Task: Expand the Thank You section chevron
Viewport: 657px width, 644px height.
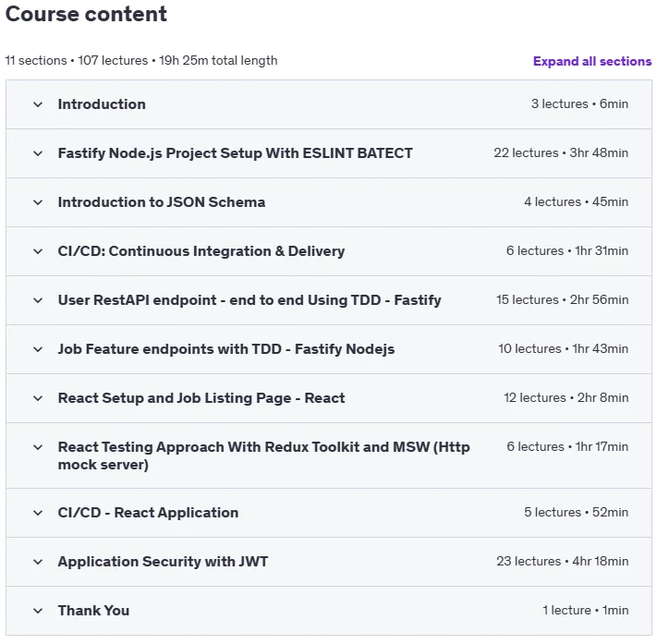Action: [38, 611]
